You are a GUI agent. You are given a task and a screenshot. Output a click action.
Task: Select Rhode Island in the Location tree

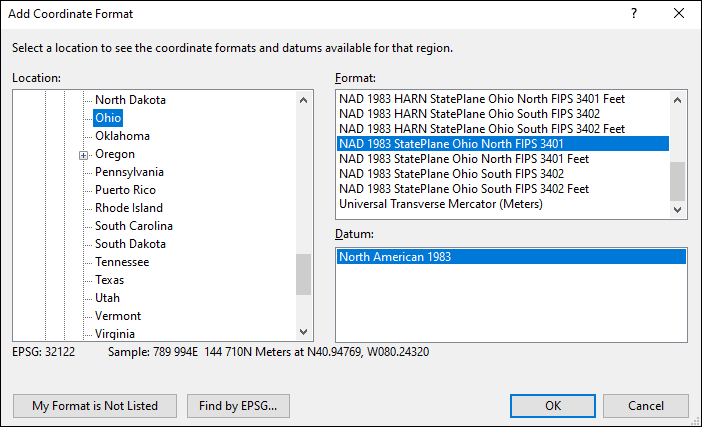128,208
